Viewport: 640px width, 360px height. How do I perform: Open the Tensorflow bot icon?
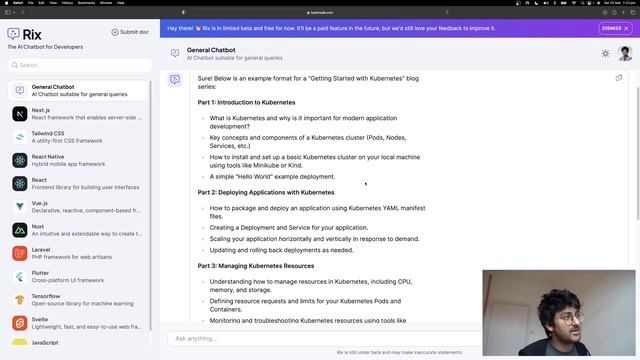(x=20, y=300)
